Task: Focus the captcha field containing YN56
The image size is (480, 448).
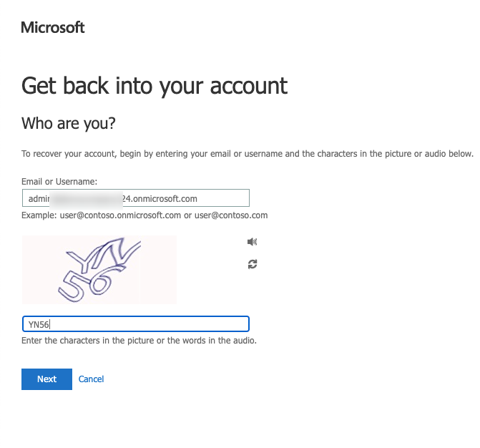Action: 135,324
